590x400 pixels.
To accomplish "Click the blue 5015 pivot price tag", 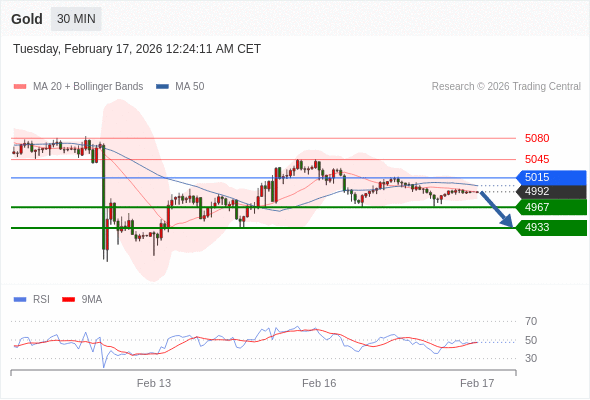I will tap(551, 177).
